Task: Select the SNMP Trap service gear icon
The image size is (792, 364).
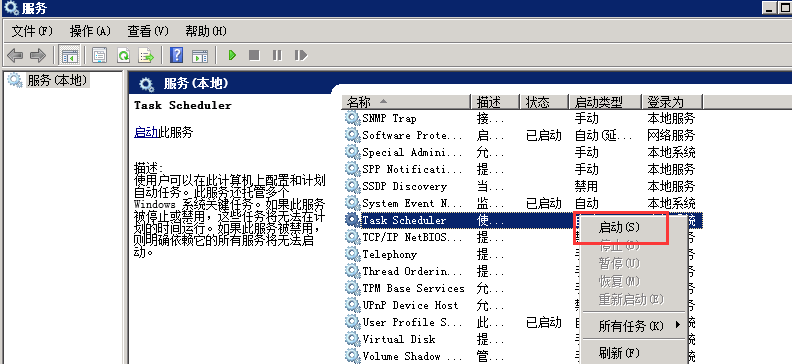Action: pyautogui.click(x=352, y=118)
